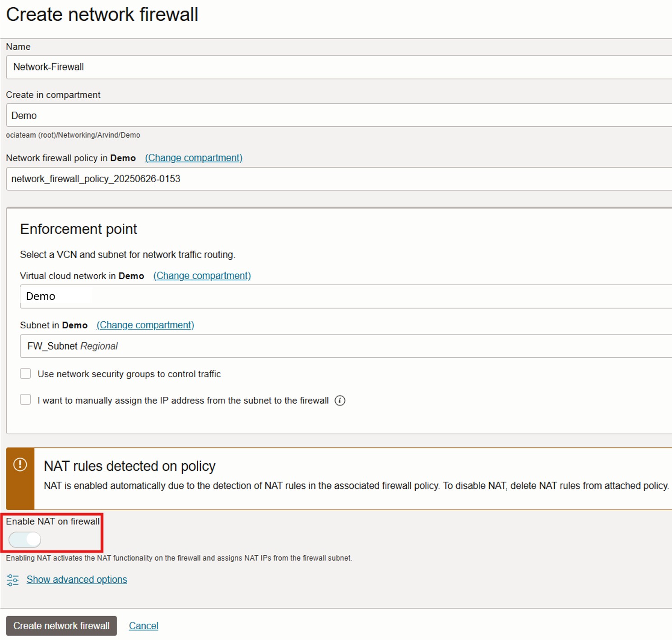Open the Create in compartment dropdown

[338, 115]
